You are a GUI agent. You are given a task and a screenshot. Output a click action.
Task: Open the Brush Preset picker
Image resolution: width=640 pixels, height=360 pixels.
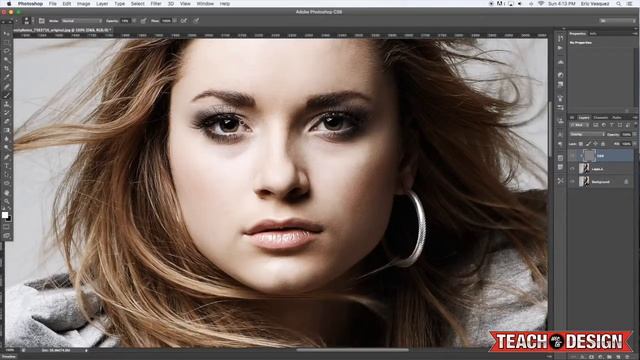click(x=29, y=20)
